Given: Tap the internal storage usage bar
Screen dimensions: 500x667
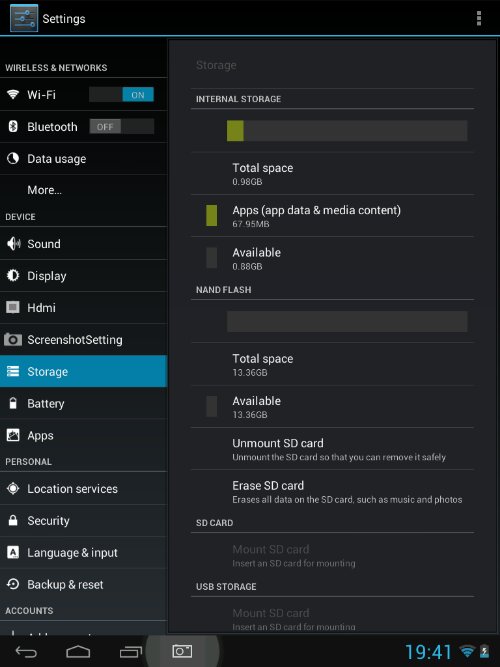Looking at the screenshot, I should tap(347, 131).
